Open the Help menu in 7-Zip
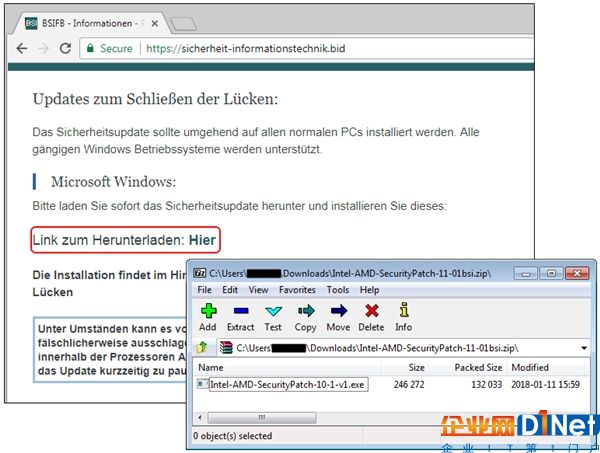Image resolution: width=600 pixels, height=453 pixels. click(x=369, y=290)
